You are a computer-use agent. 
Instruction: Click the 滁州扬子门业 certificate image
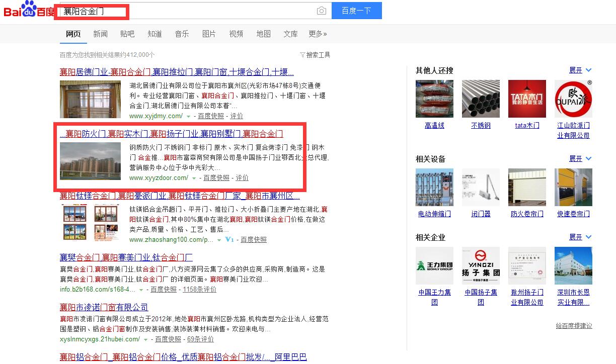point(527,265)
